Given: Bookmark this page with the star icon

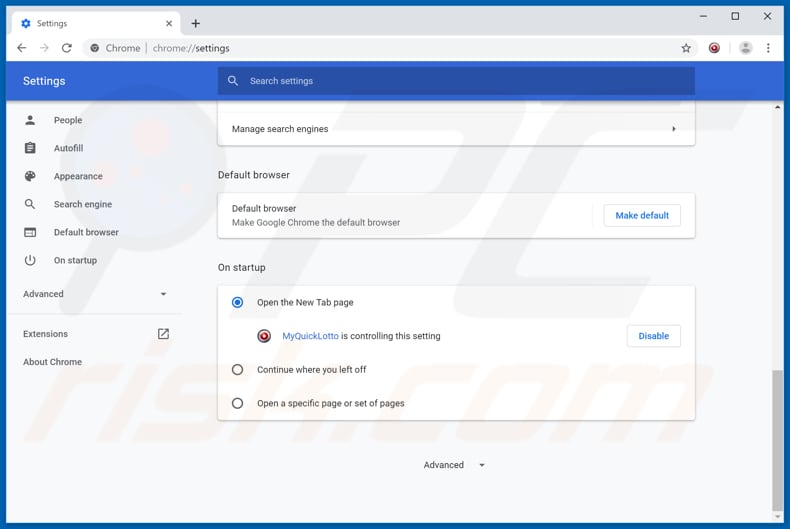Looking at the screenshot, I should (x=686, y=48).
